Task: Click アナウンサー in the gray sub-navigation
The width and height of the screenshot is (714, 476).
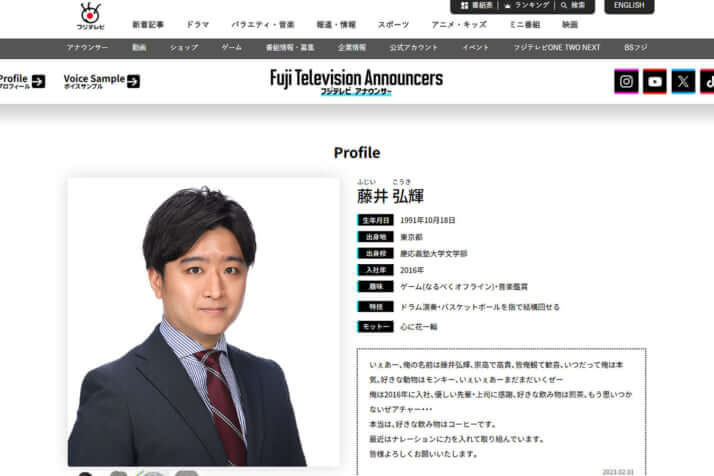Action: point(87,48)
